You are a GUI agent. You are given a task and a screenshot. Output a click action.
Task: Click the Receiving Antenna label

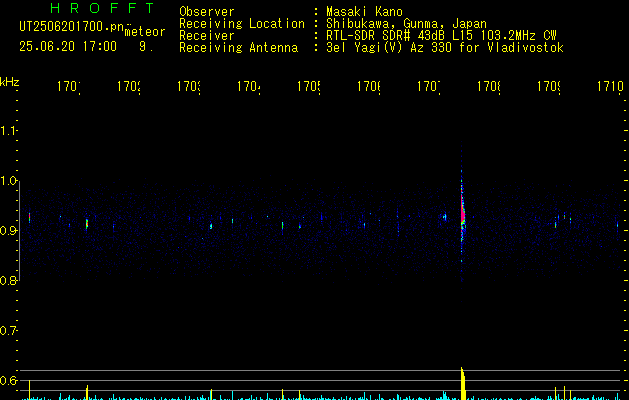coord(238,48)
